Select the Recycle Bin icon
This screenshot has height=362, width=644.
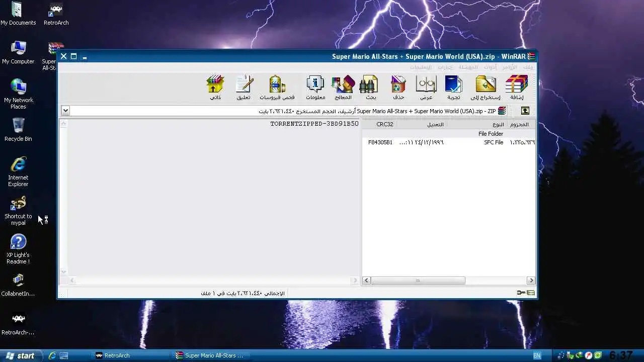18,130
